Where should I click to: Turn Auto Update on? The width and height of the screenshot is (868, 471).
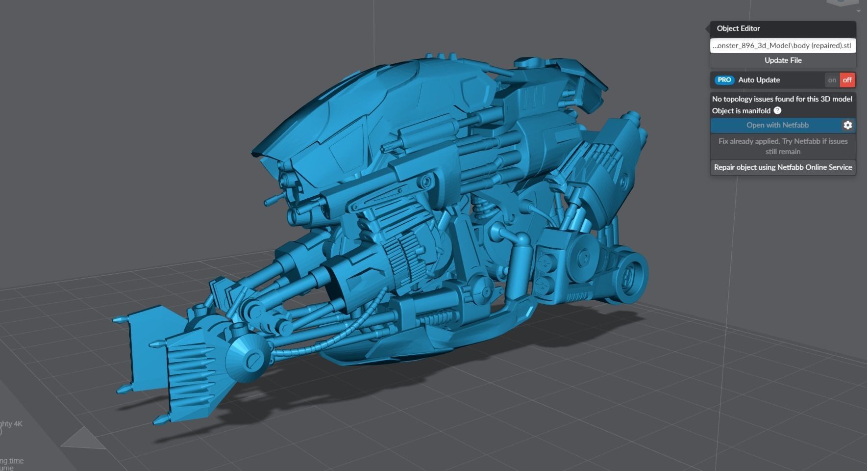tap(832, 80)
